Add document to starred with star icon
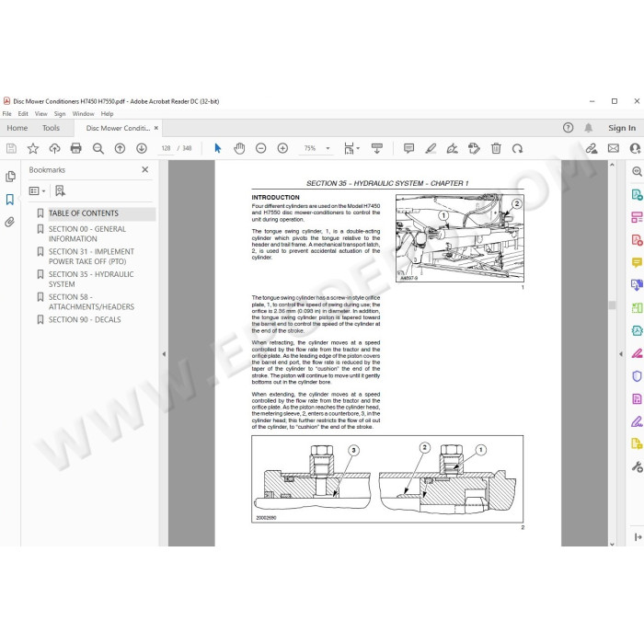Viewport: 644px width, 644px height. click(33, 148)
